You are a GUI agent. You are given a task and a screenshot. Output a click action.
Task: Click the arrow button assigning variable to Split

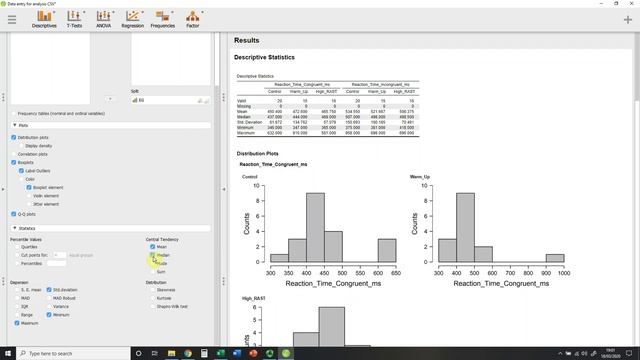[110, 99]
